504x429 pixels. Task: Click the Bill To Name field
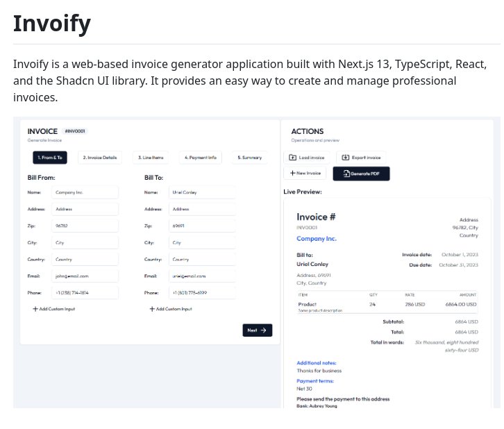(x=201, y=192)
